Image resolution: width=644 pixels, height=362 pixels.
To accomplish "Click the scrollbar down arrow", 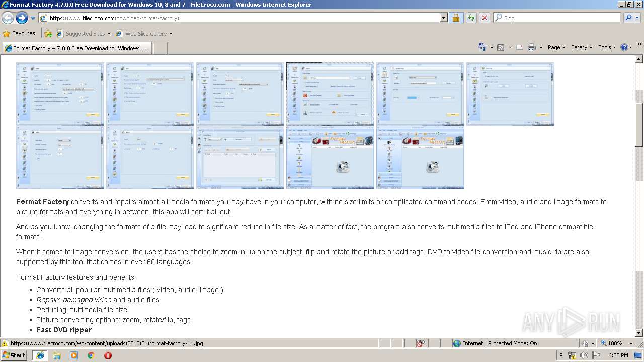I will 639,332.
